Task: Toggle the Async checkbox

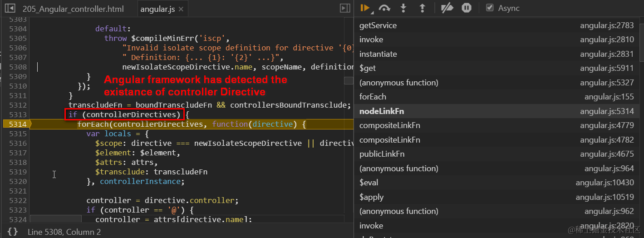Action: (490, 8)
